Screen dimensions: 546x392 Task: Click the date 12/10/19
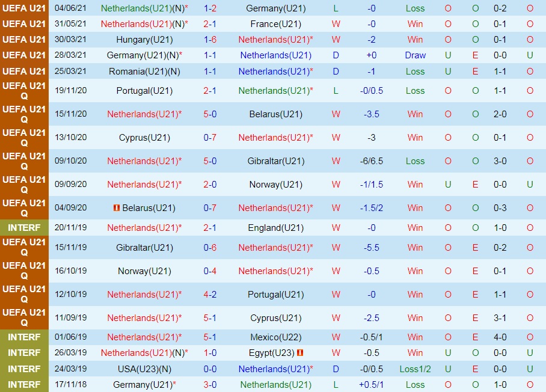[70, 294]
